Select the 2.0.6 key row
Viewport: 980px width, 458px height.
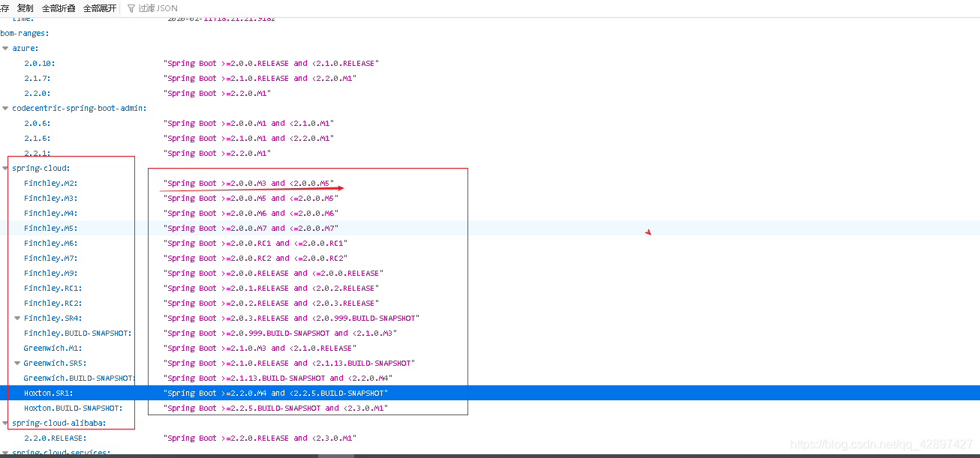tap(38, 123)
